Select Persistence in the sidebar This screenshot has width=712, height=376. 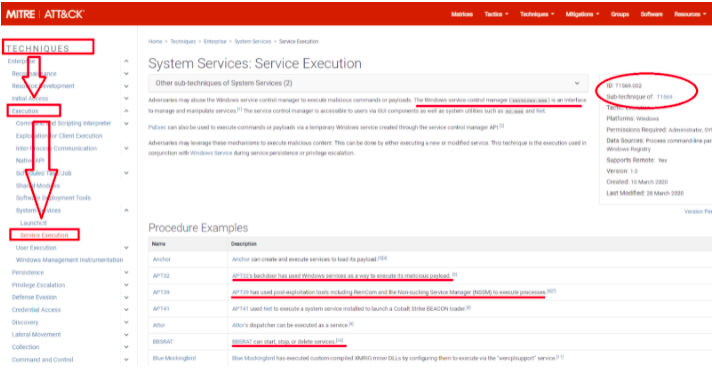point(28,272)
